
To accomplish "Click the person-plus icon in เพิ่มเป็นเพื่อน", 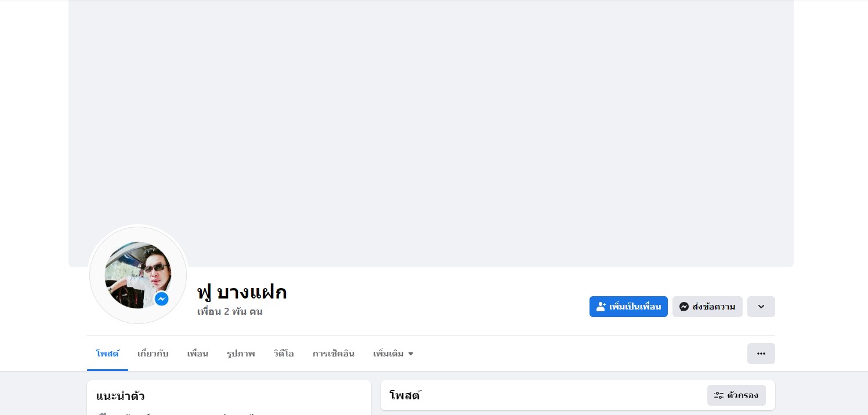I will [601, 307].
